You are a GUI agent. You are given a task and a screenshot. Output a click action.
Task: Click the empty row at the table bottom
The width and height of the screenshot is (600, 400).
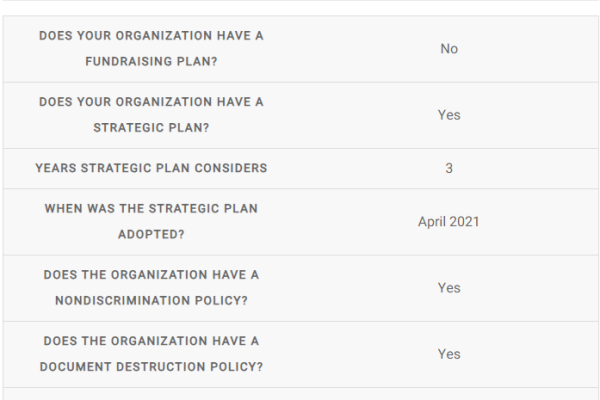300,394
